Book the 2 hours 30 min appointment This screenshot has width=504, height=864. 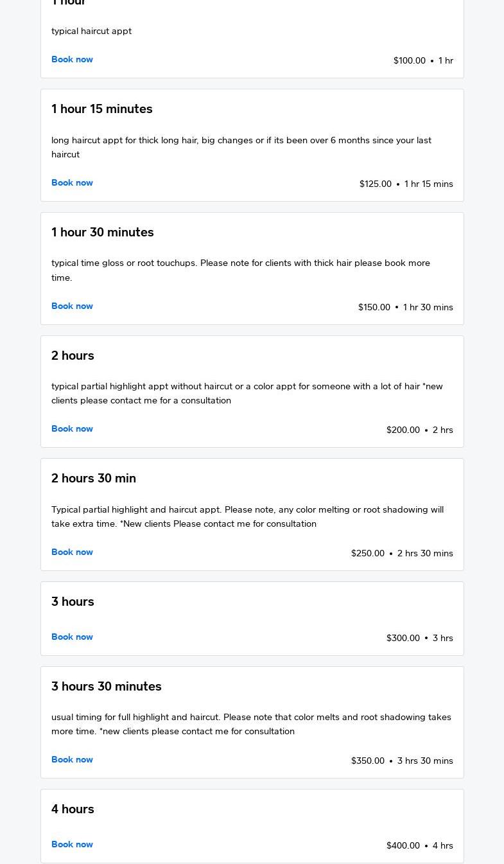(x=72, y=552)
